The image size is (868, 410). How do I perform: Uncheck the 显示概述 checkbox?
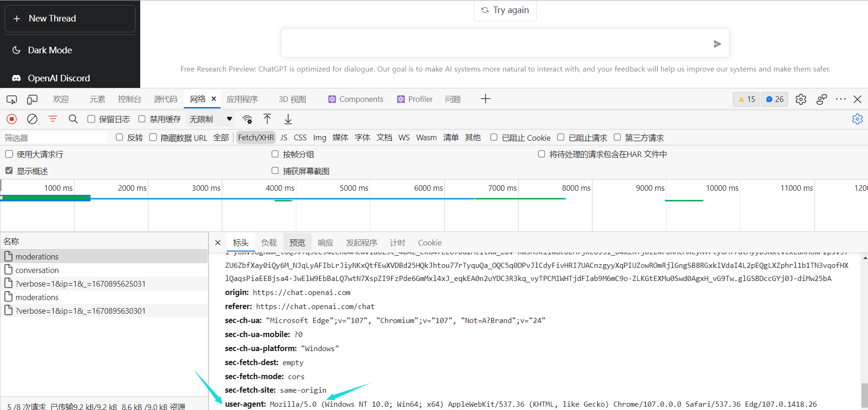click(9, 171)
